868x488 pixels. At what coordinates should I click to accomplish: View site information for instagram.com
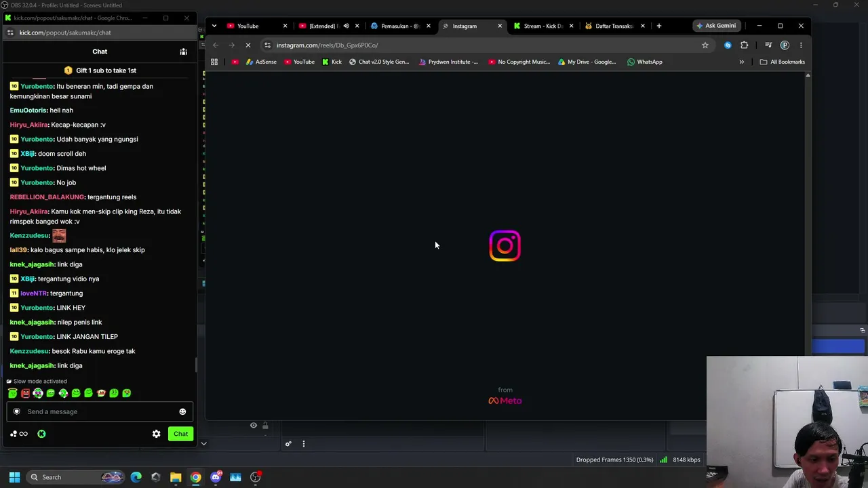(267, 45)
